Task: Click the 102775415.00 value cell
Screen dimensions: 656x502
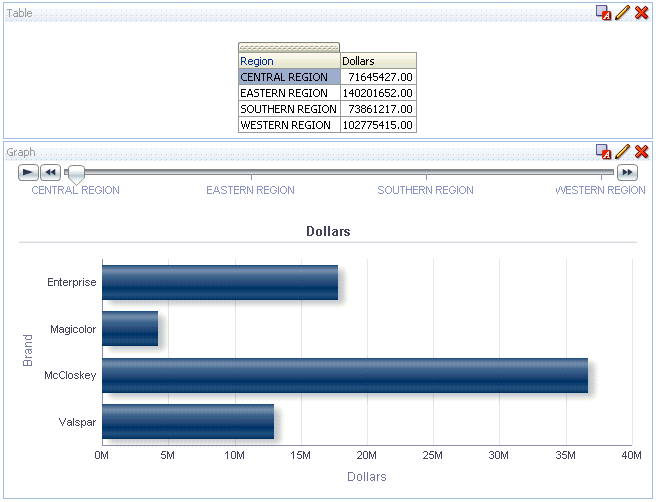Action: [378, 125]
